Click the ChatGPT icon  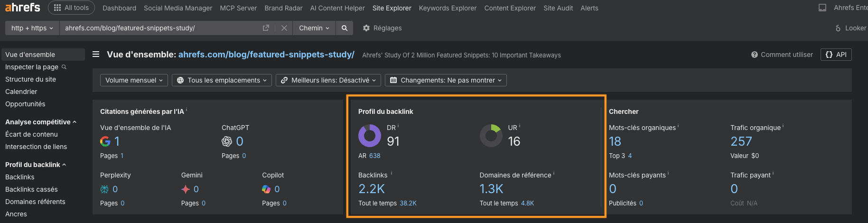tap(227, 141)
